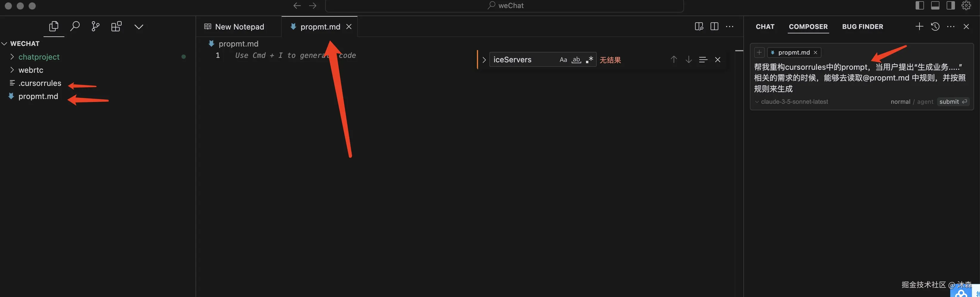Open the Source Control view icon
The height and width of the screenshot is (297, 980).
tap(95, 26)
